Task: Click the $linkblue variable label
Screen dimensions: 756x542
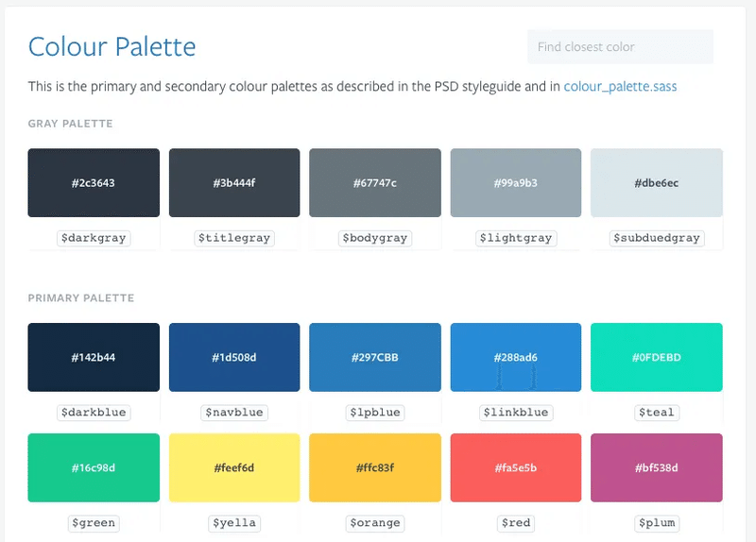Action: pos(516,413)
